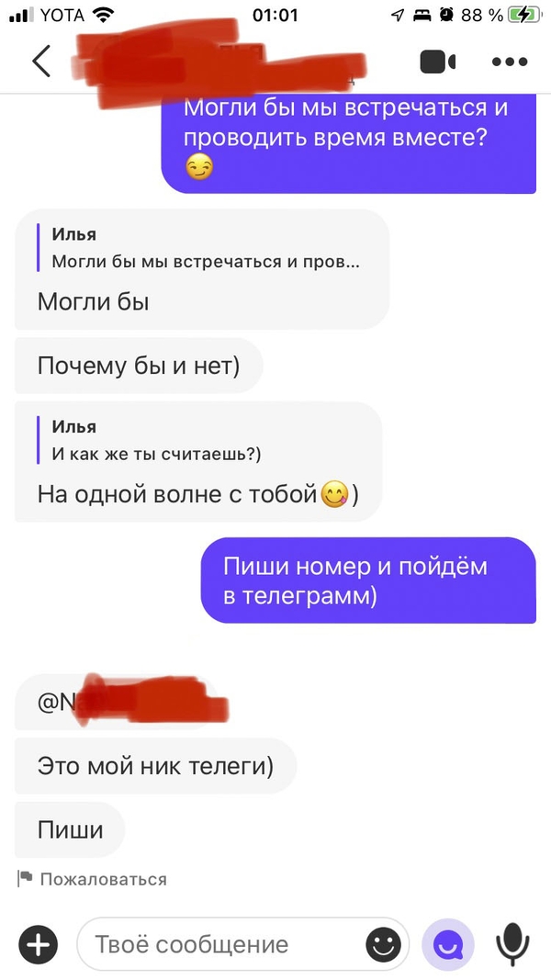Tap the microphone to record voice message

click(x=512, y=944)
